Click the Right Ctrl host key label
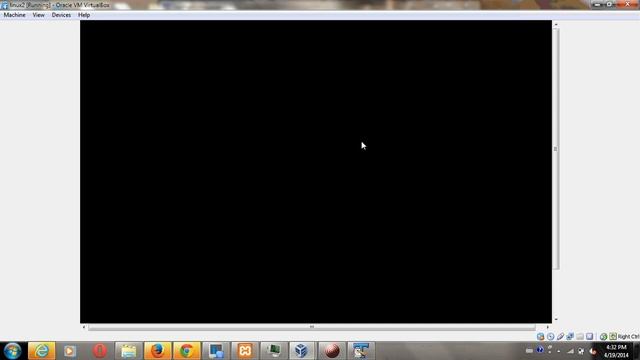Screen dimensions: 640x360 629,337
